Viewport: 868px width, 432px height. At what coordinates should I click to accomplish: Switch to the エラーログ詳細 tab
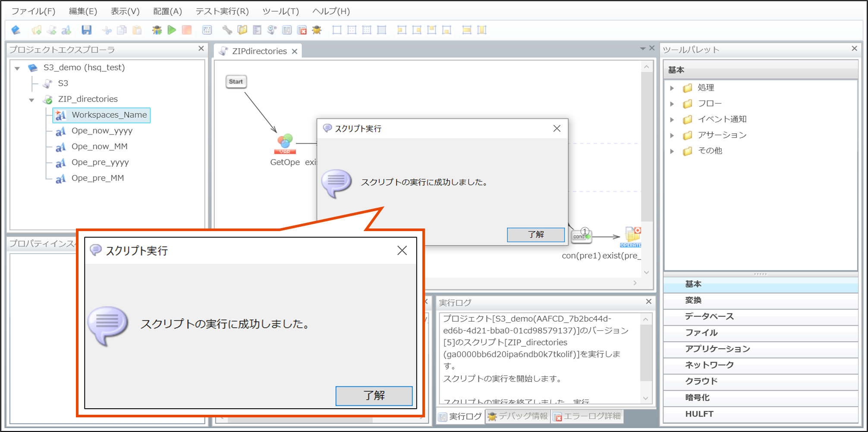587,416
